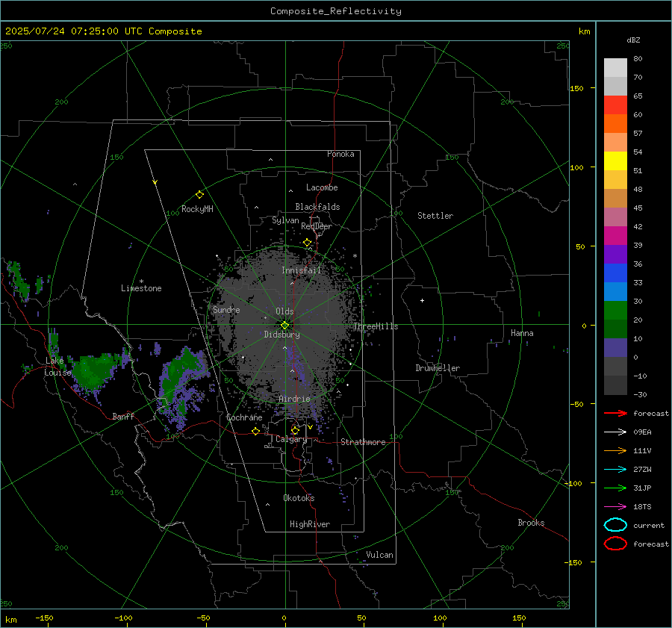Click the cyan current ellipse symbol

[615, 525]
